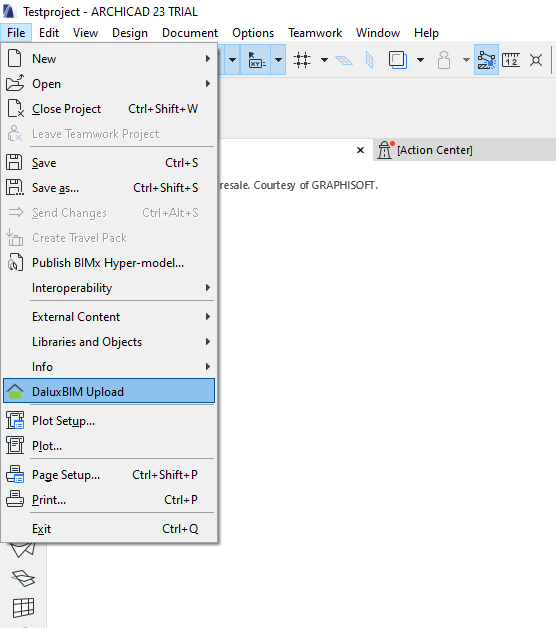Select Save as... in the File menu
Screen dimensions: 556x628
pos(109,187)
